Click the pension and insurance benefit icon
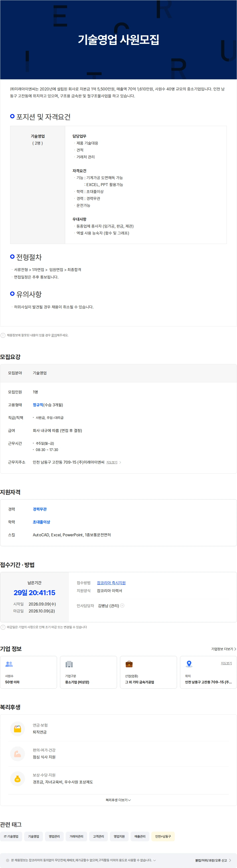The height and width of the screenshot is (868, 237). (18, 729)
